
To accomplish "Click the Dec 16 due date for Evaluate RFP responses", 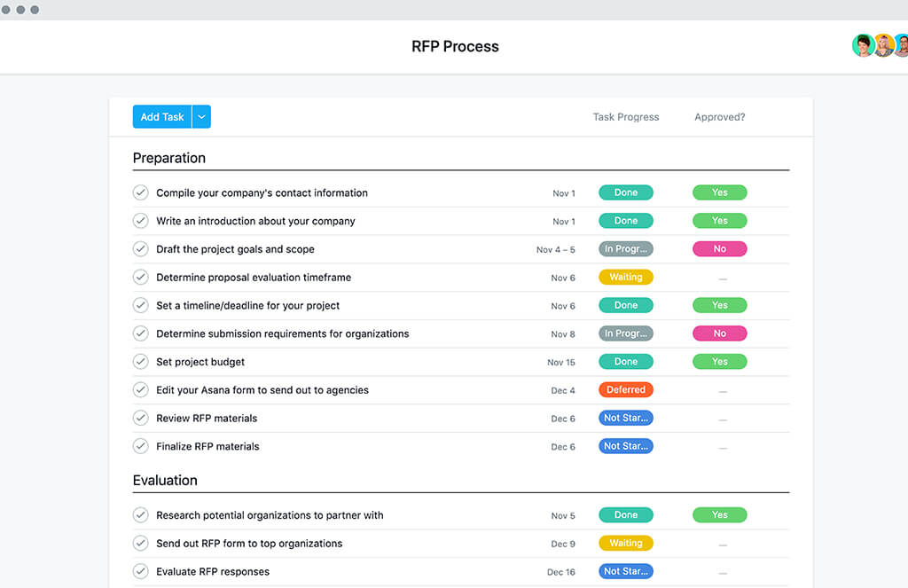I will [560, 572].
